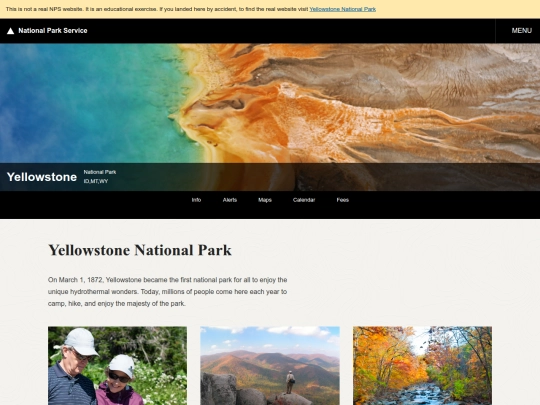
Task: Open the Calendar nav item
Action: tap(304, 200)
